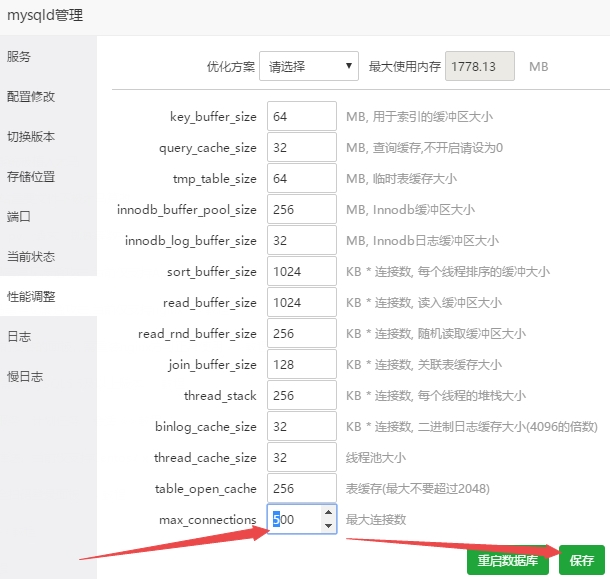The height and width of the screenshot is (579, 610).
Task: Decrease max_connections with down arrow
Action: [x=328, y=526]
